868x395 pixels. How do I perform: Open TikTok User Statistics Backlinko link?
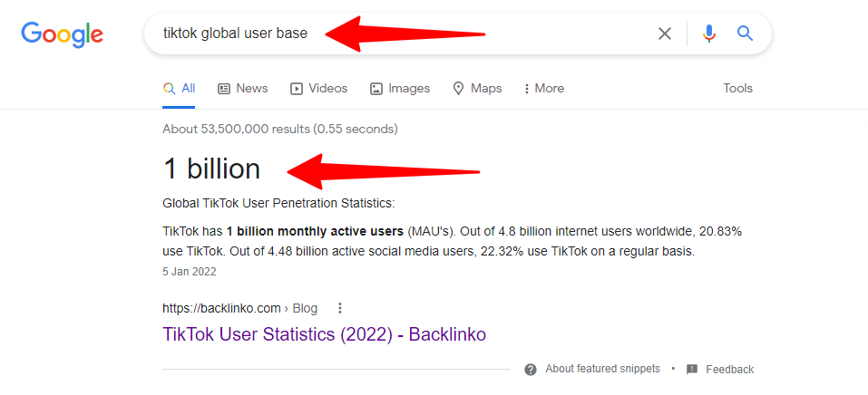click(324, 334)
